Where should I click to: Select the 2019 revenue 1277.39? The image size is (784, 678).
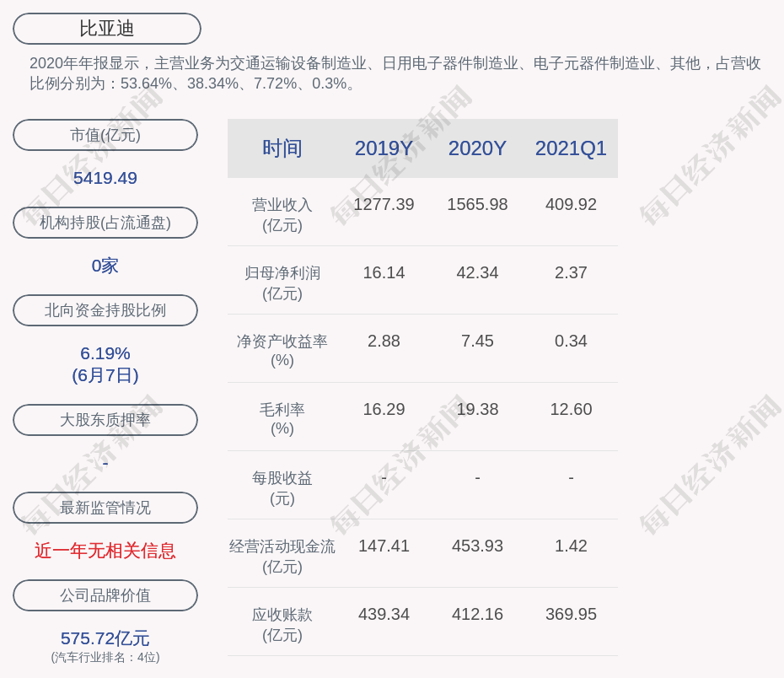pyautogui.click(x=384, y=205)
